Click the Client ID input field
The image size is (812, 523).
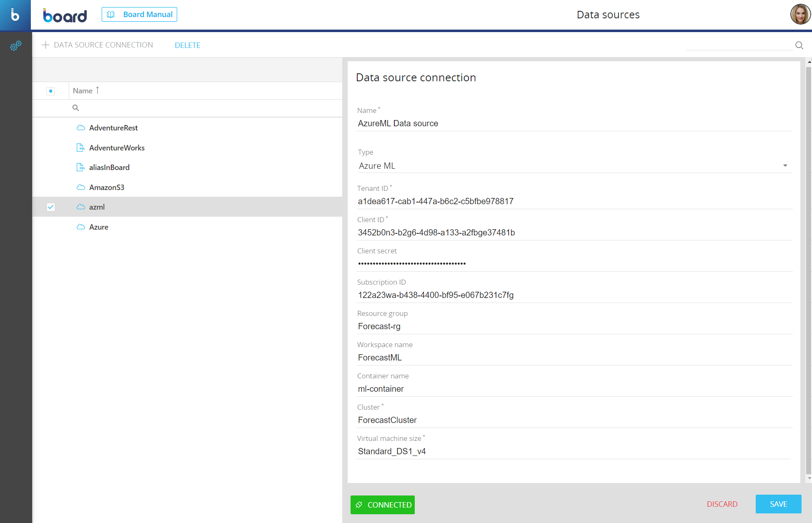pyautogui.click(x=574, y=233)
